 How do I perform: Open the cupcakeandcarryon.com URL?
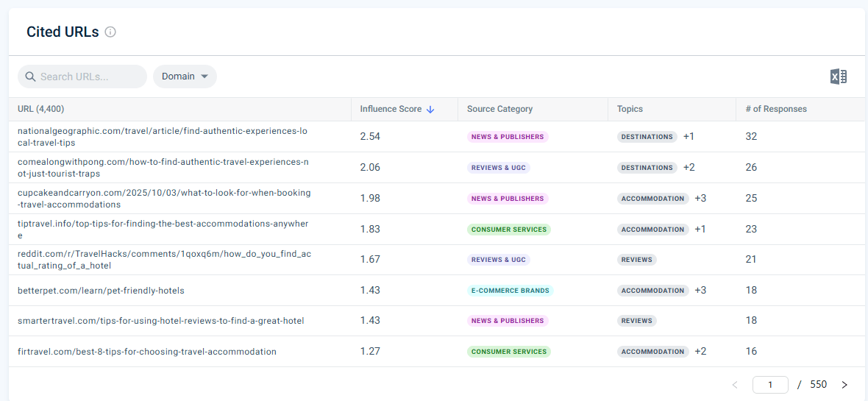[165, 199]
